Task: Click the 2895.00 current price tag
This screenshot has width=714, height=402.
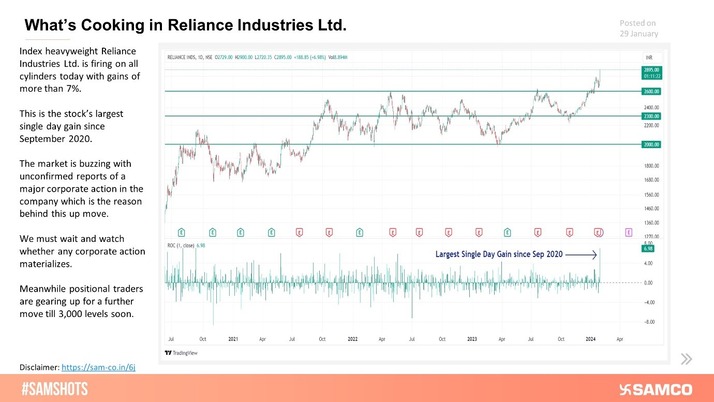Action: [x=652, y=73]
